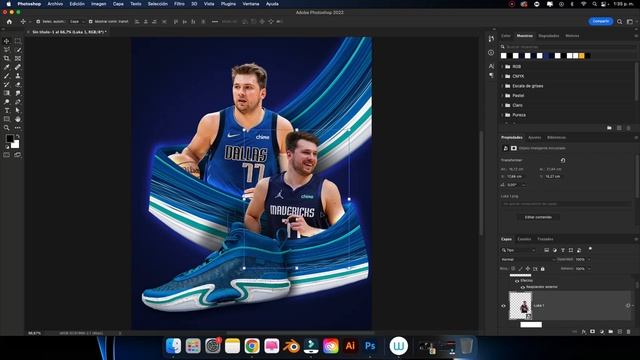Expand the Pureza swatch folder
This screenshot has width=640, height=360.
tap(502, 115)
